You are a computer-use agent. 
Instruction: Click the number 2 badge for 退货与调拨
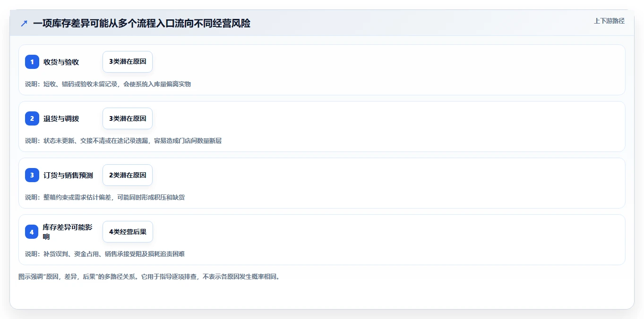pyautogui.click(x=32, y=118)
